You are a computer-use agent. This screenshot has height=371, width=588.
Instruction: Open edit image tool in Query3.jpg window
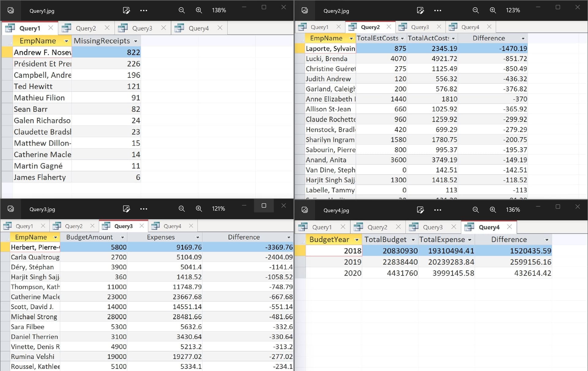pyautogui.click(x=126, y=209)
